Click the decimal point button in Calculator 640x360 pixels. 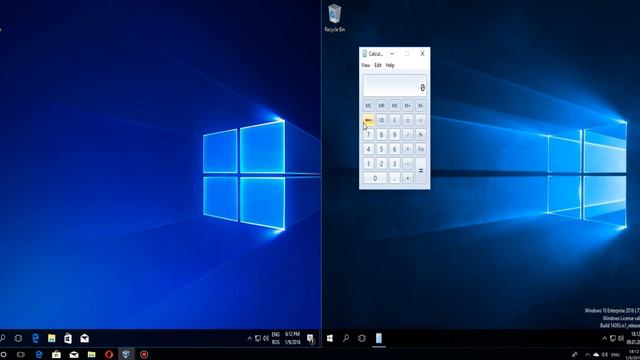pyautogui.click(x=394, y=178)
